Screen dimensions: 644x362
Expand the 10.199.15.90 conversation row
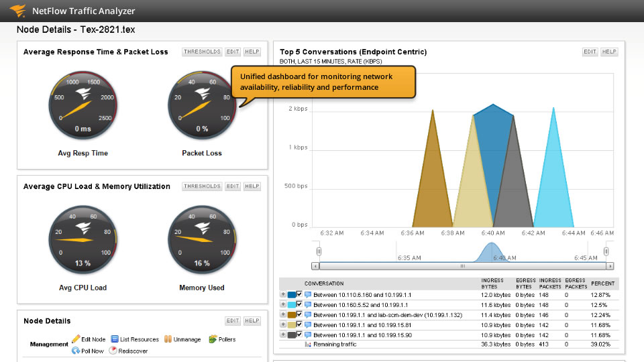point(283,335)
